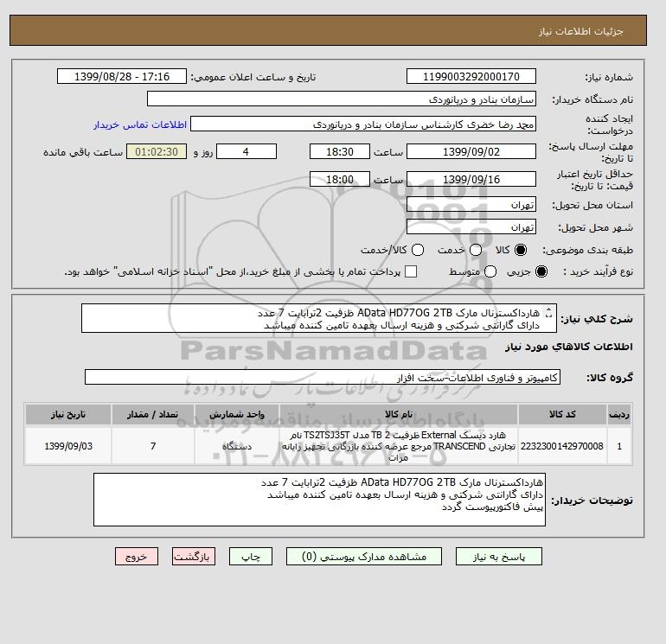The image size is (666, 644).
Task: Click the نام کالا column header
Action: tap(399, 414)
